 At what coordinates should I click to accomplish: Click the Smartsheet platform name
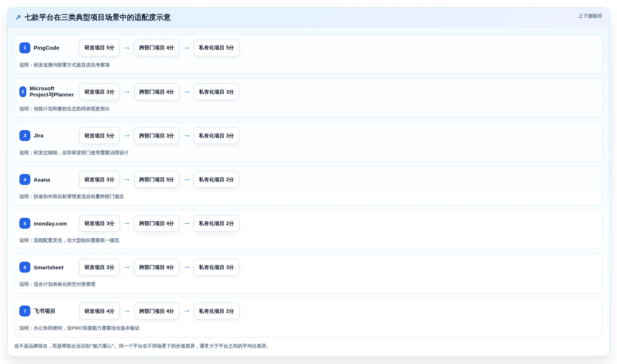pyautogui.click(x=49, y=268)
